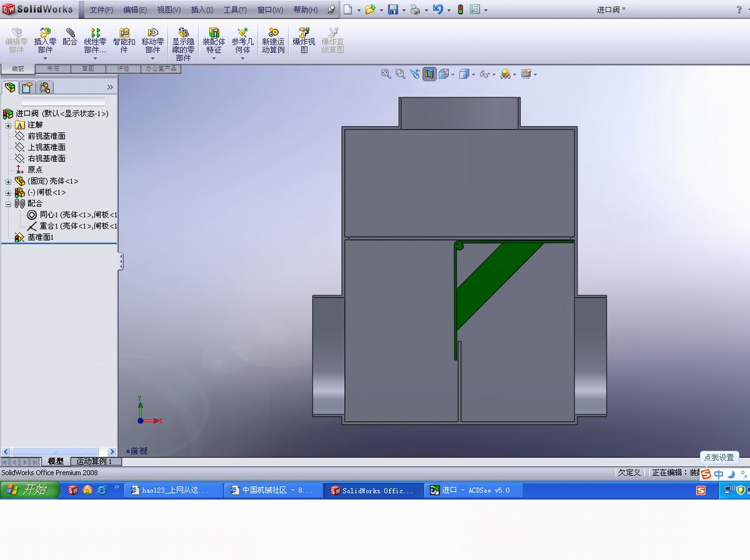Select the FeatureManager design tree tab

tap(10, 87)
